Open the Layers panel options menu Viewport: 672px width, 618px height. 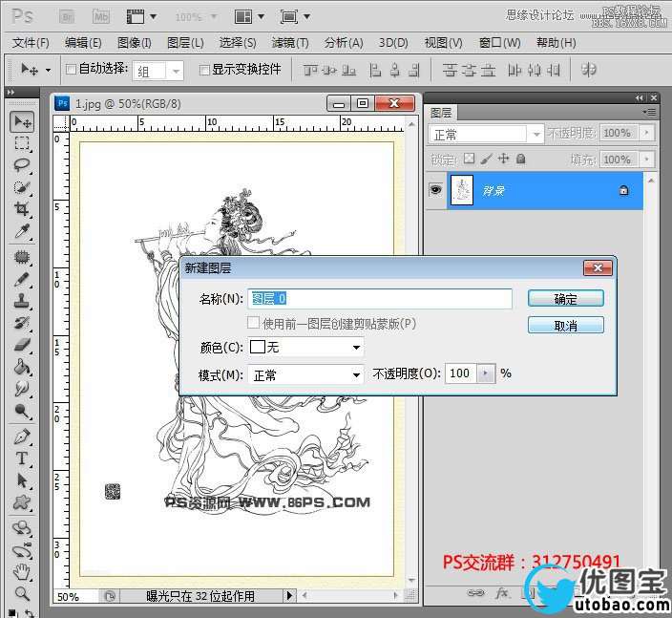pos(649,113)
